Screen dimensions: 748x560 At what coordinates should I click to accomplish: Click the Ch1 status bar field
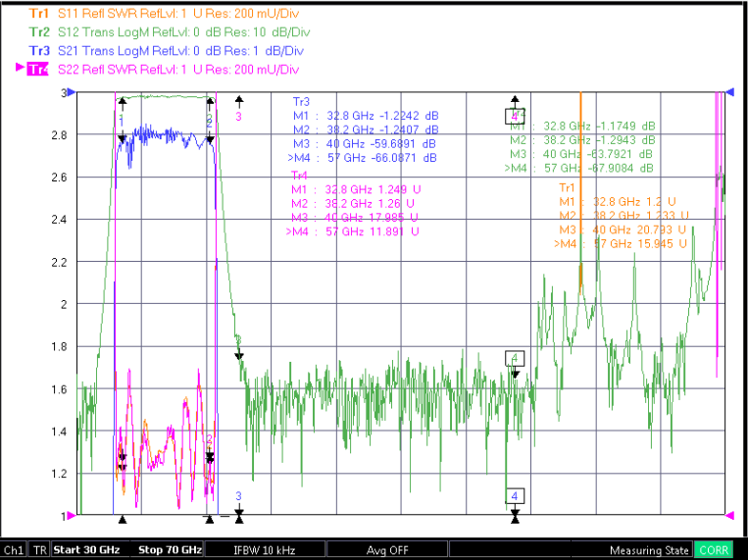(x=14, y=550)
